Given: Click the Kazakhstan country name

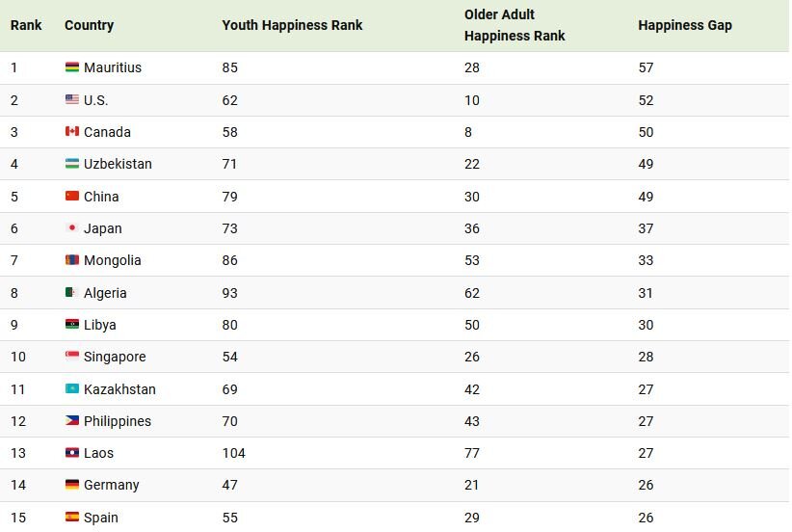Looking at the screenshot, I should point(119,389).
